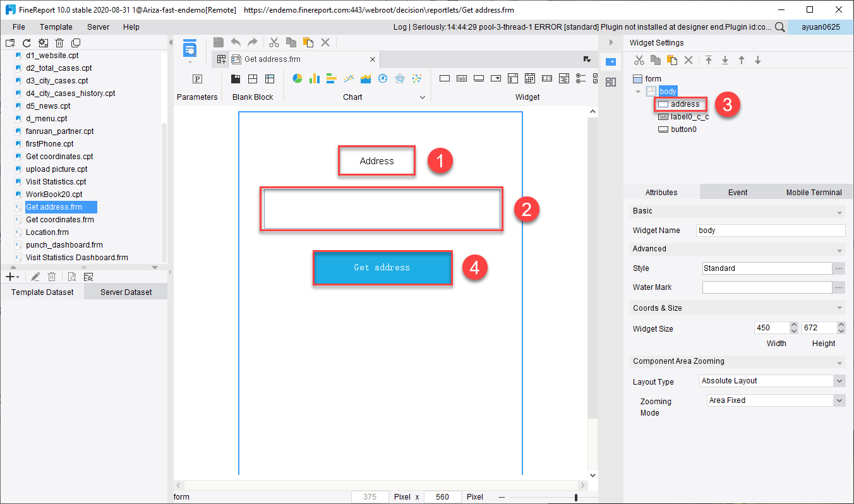Open the form preview icon
This screenshot has width=854, height=504.
(189, 49)
